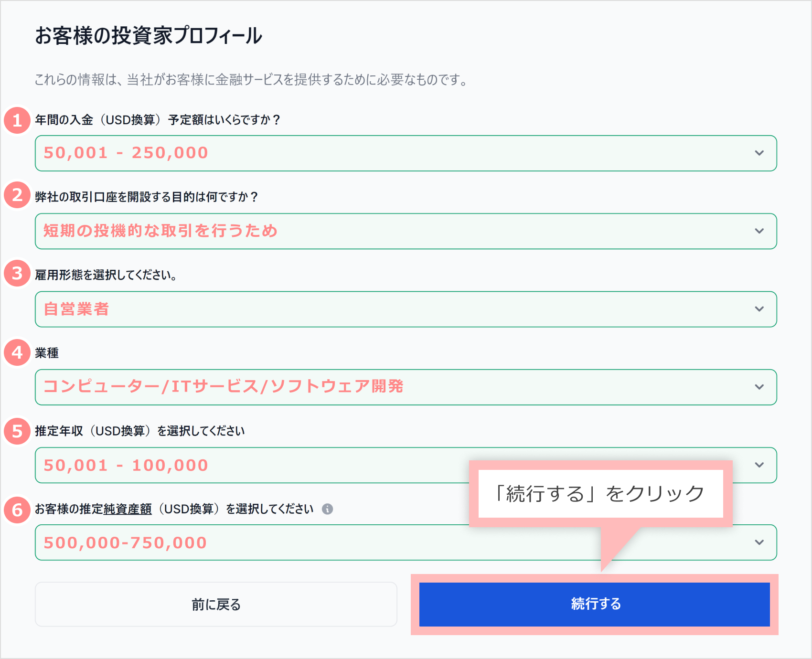Click the red number 5 step badge

(17, 431)
